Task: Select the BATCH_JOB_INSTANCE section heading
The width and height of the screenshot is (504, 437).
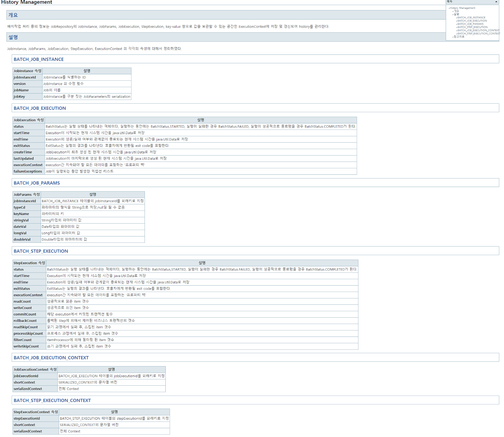Action: [x=39, y=59]
